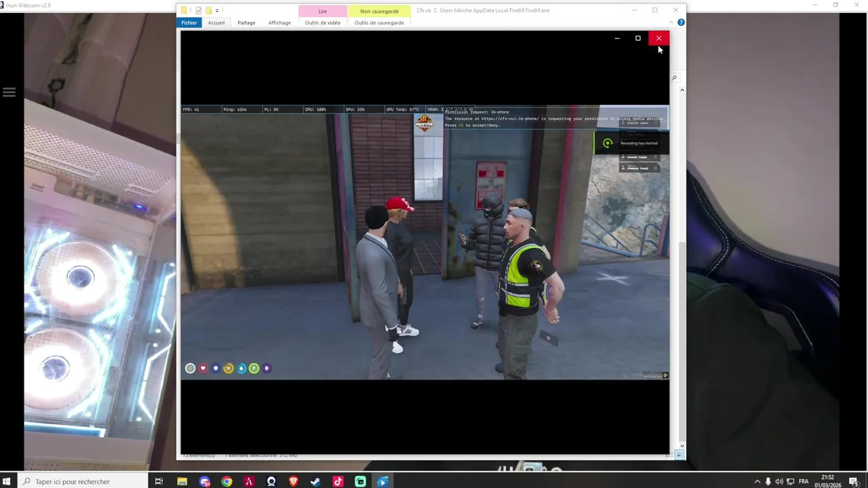Open the quick access toolbar customize dropdown
The height and width of the screenshot is (488, 868).
point(217,10)
